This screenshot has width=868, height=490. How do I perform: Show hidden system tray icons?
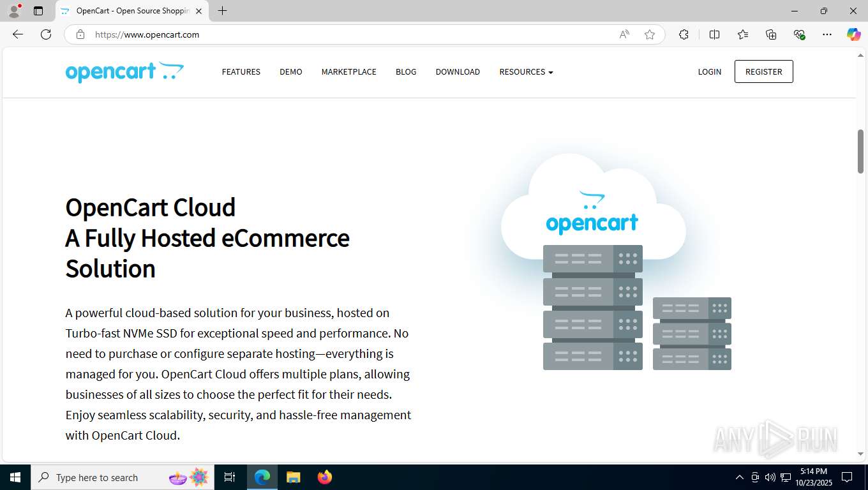740,477
